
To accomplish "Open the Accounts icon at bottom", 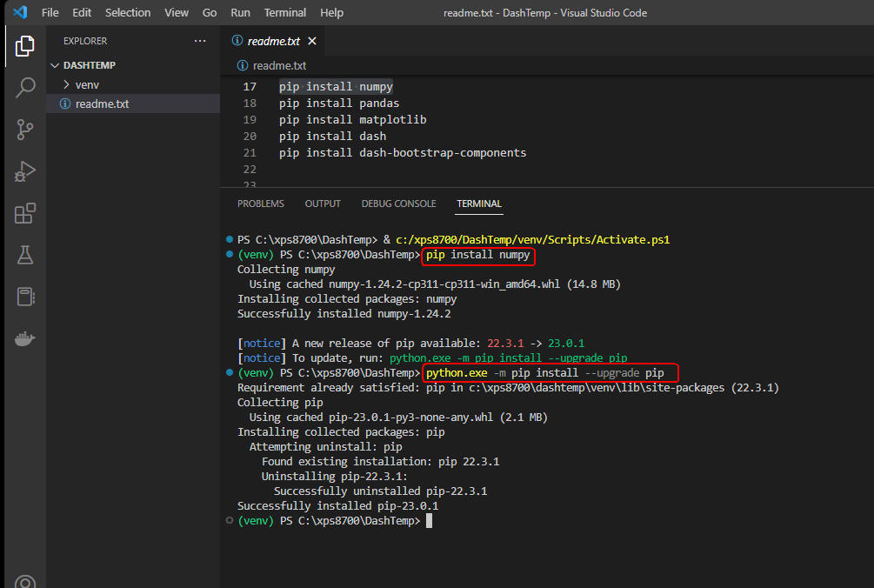I will click(24, 581).
